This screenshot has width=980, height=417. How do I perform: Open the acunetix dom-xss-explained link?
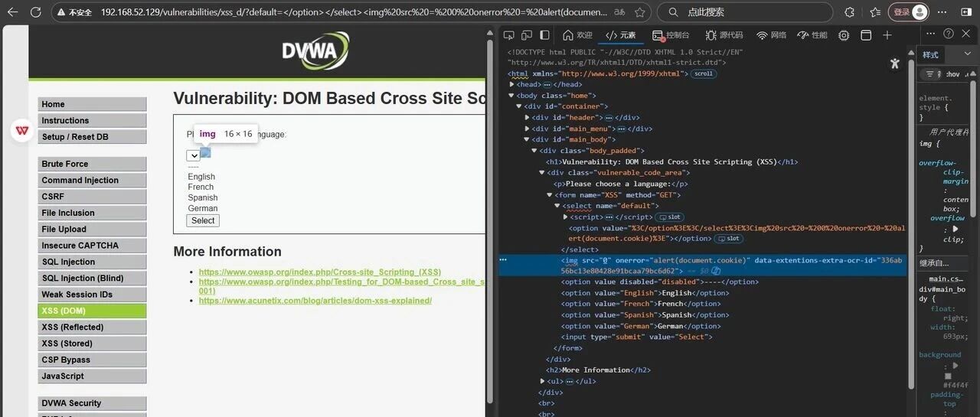point(315,301)
